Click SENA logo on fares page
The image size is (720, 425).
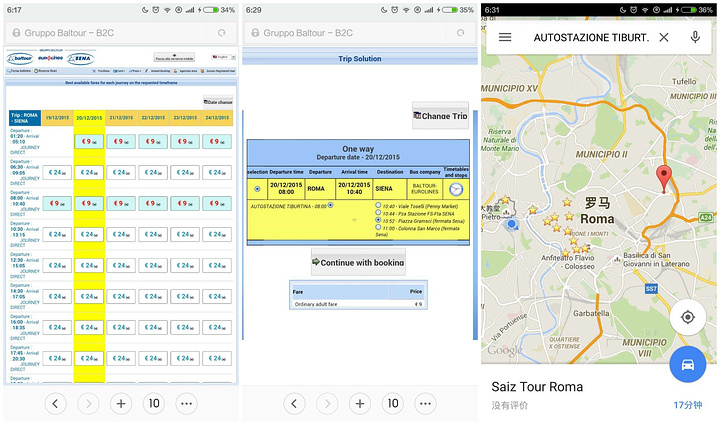pos(80,58)
